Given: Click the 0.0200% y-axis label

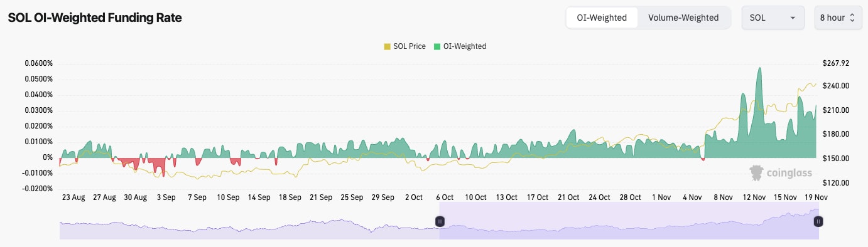Looking at the screenshot, I should (x=39, y=126).
